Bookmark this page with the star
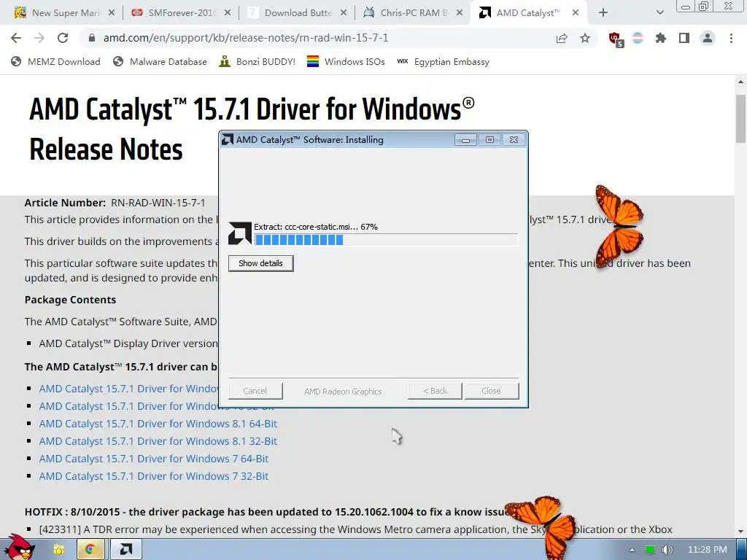747x560 pixels. [585, 38]
